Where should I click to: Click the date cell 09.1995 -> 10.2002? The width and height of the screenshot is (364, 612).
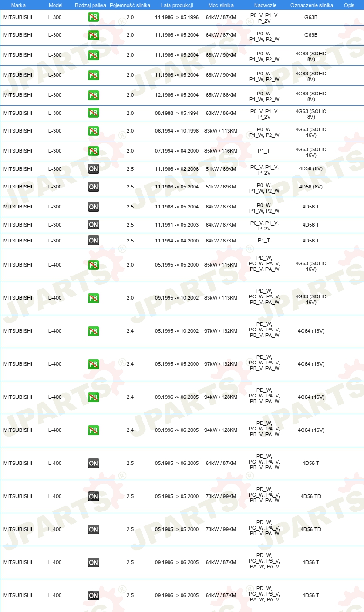(177, 298)
